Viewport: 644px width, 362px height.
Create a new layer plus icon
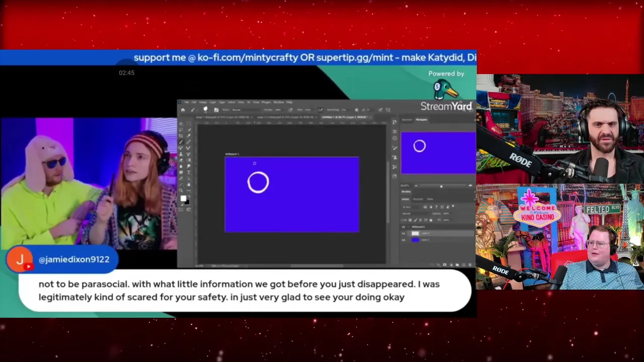pos(464,264)
